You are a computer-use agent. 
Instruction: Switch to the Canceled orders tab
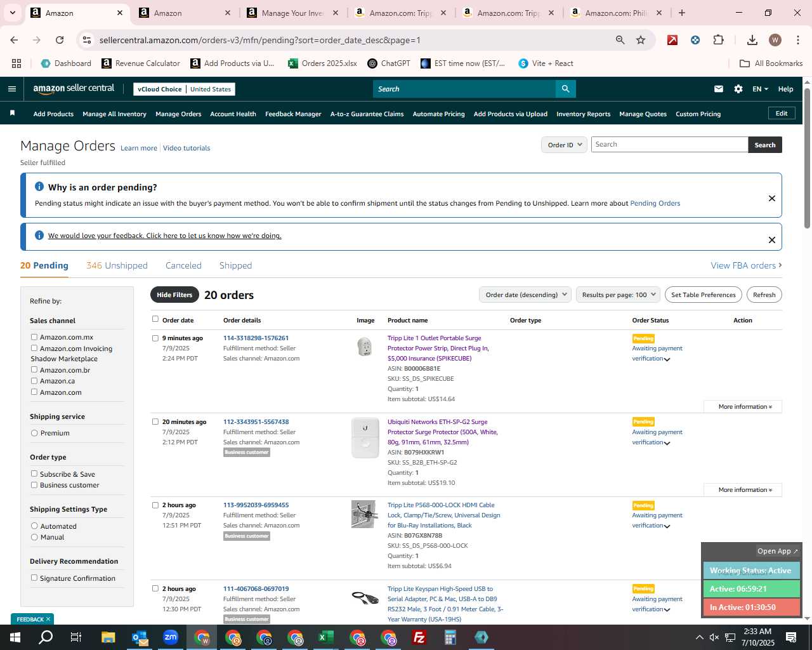click(183, 265)
